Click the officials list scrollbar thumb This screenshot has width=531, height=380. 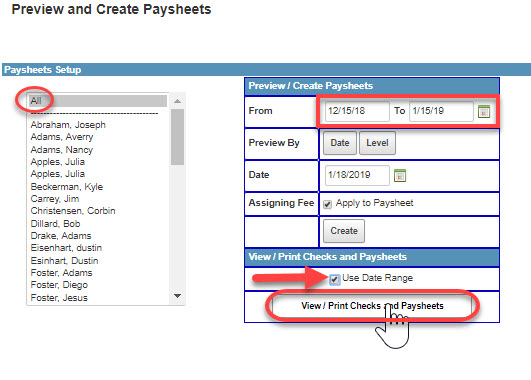pyautogui.click(x=177, y=137)
